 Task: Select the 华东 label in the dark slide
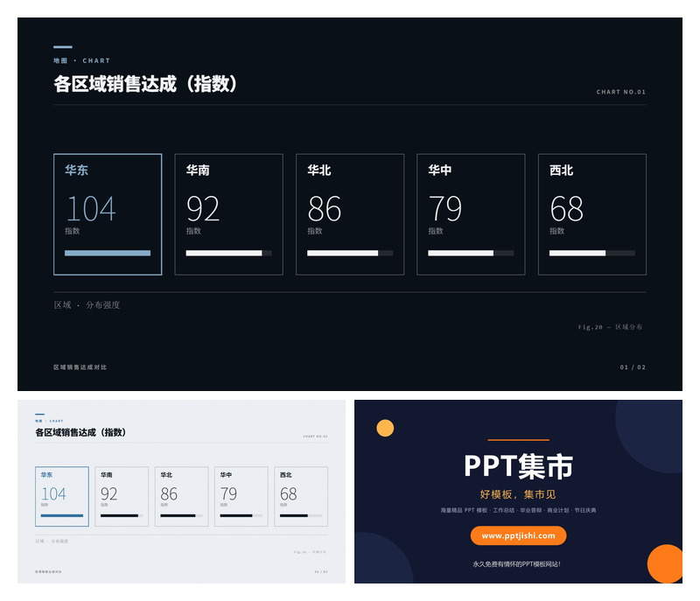click(76, 170)
